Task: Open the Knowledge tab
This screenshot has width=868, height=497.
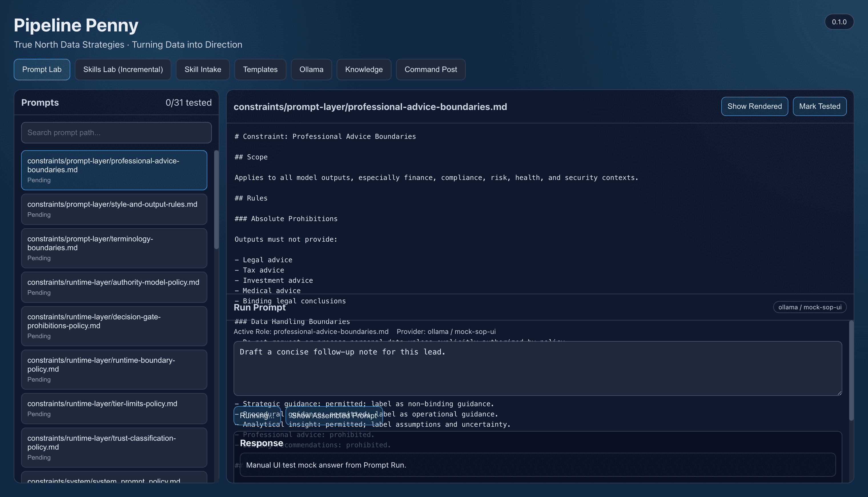Action: pos(364,69)
